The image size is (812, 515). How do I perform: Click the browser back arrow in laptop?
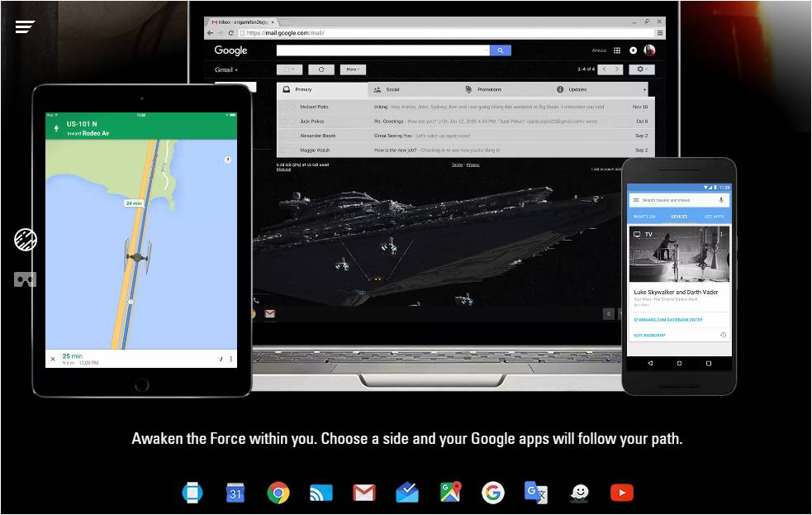pos(211,32)
